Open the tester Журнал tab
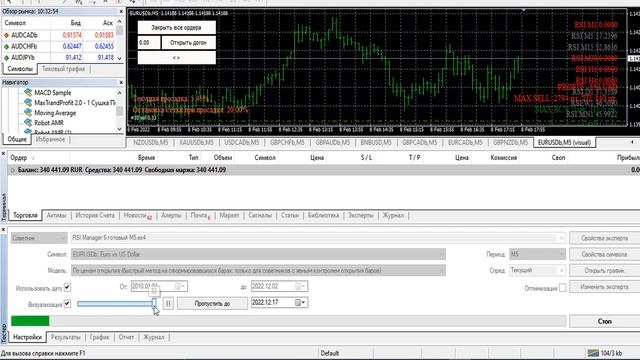This screenshot has width=640, height=360. click(x=153, y=338)
